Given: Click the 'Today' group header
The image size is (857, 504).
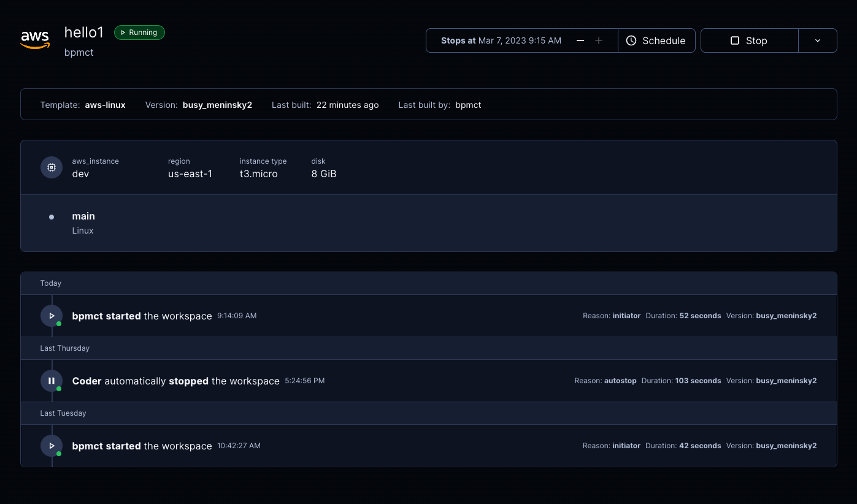Looking at the screenshot, I should [429, 283].
